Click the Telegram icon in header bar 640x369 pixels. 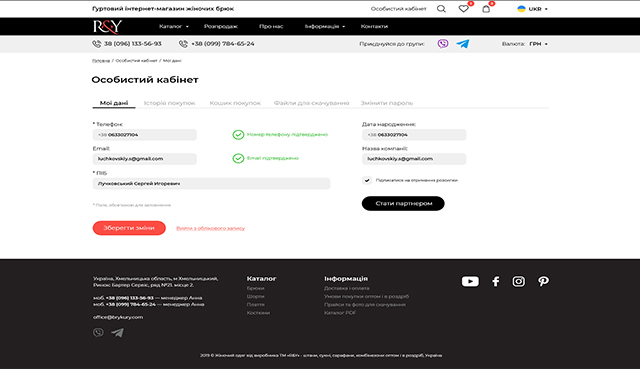pos(462,44)
